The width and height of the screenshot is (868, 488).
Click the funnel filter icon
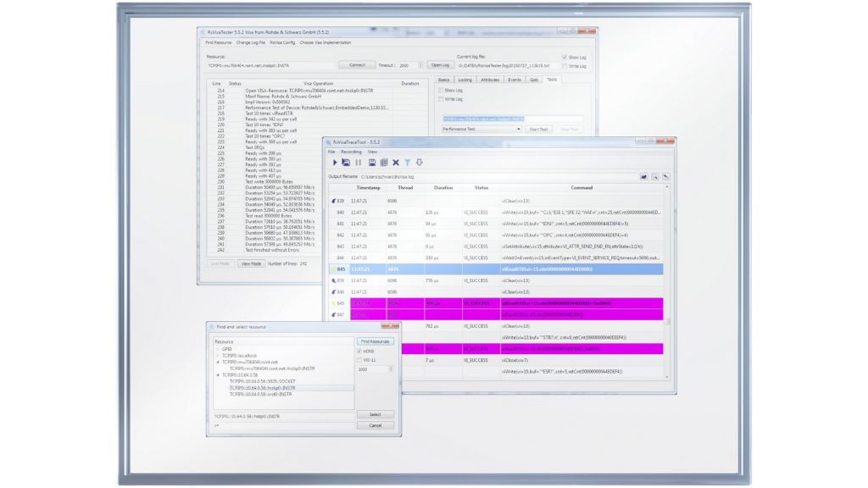point(407,162)
